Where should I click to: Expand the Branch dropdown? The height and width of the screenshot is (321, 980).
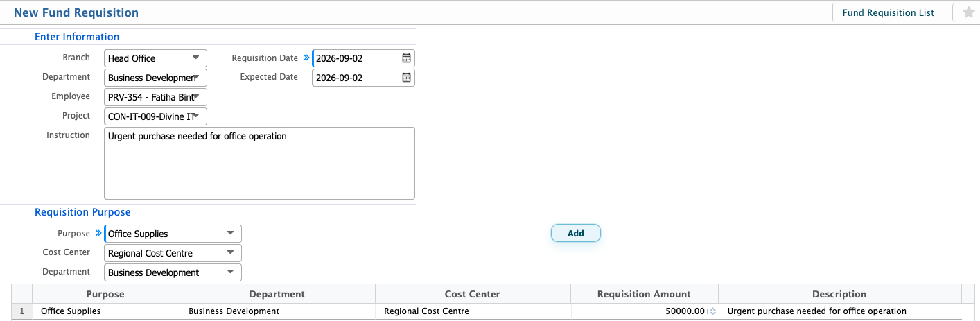point(195,58)
